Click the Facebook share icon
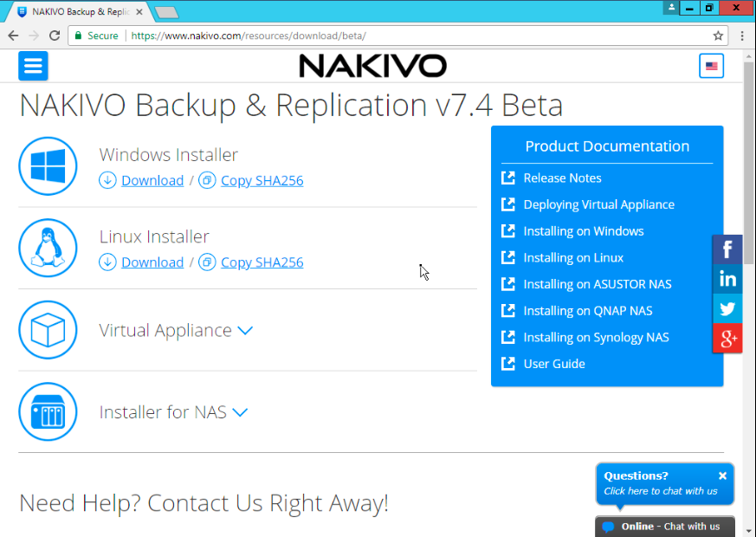This screenshot has width=756, height=537. (727, 249)
